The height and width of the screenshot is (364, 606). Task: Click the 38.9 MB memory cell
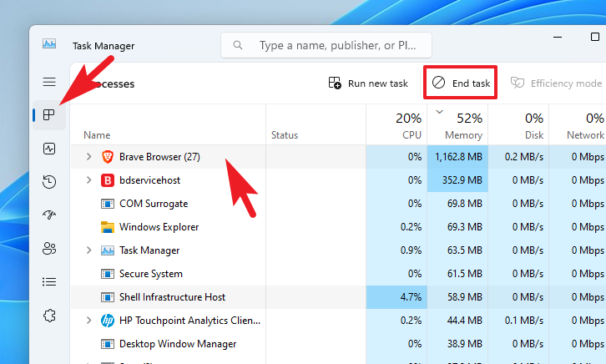coord(457,344)
